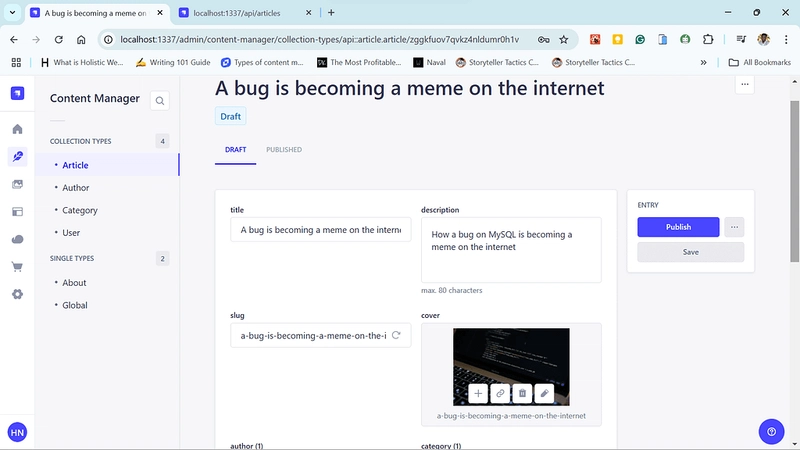The width and height of the screenshot is (800, 450).
Task: Open the Grammarly extension icon
Action: (640, 39)
